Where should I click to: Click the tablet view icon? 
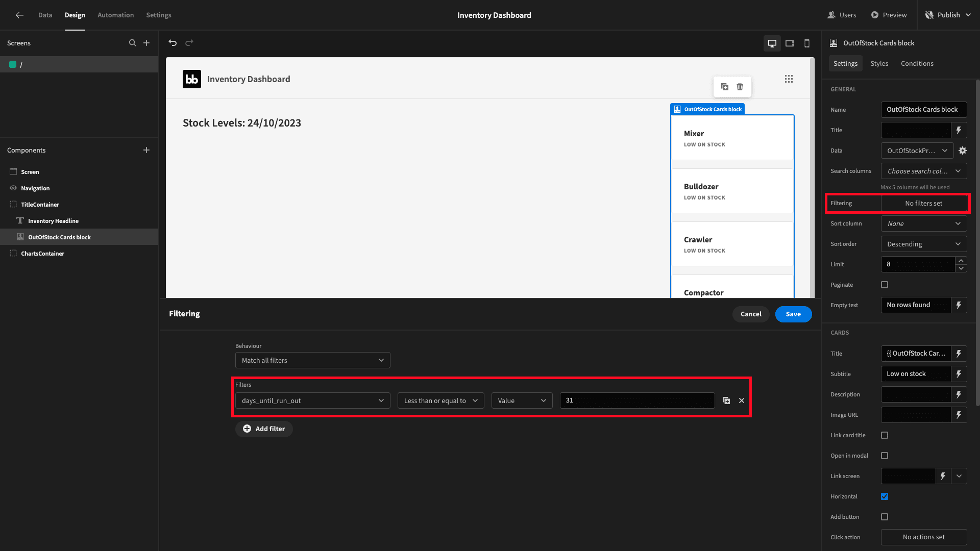[x=790, y=43]
